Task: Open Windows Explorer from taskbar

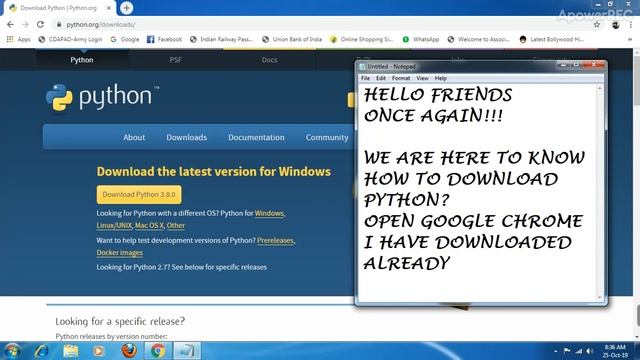Action: coord(71,351)
